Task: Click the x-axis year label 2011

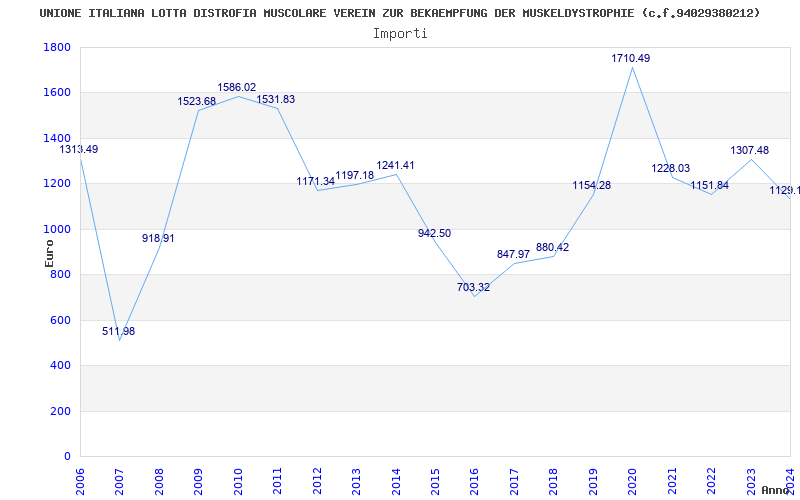Action: click(x=278, y=481)
